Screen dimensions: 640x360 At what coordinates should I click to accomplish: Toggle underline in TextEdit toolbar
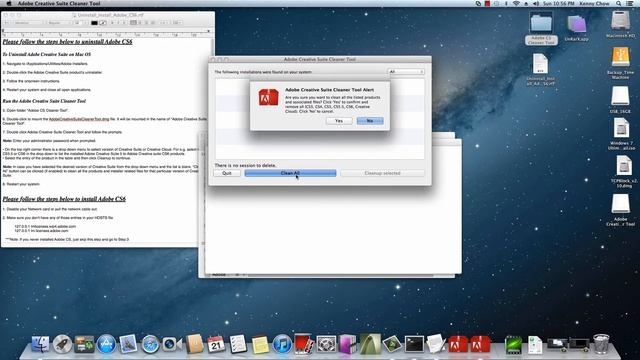(124, 23)
